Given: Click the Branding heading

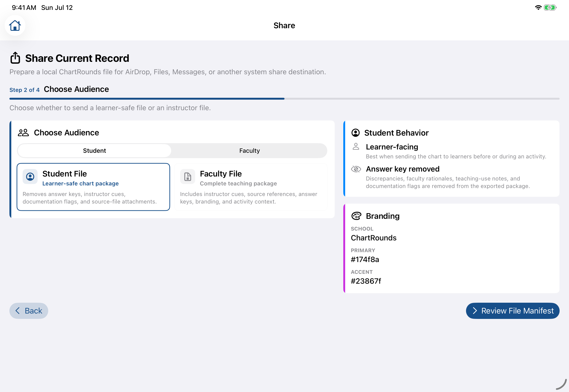Looking at the screenshot, I should (383, 216).
